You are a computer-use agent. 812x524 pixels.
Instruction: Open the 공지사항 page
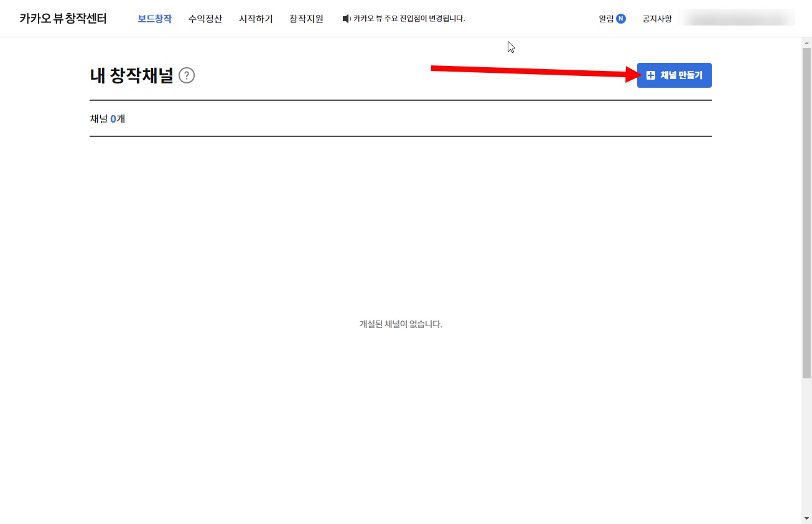click(x=657, y=19)
